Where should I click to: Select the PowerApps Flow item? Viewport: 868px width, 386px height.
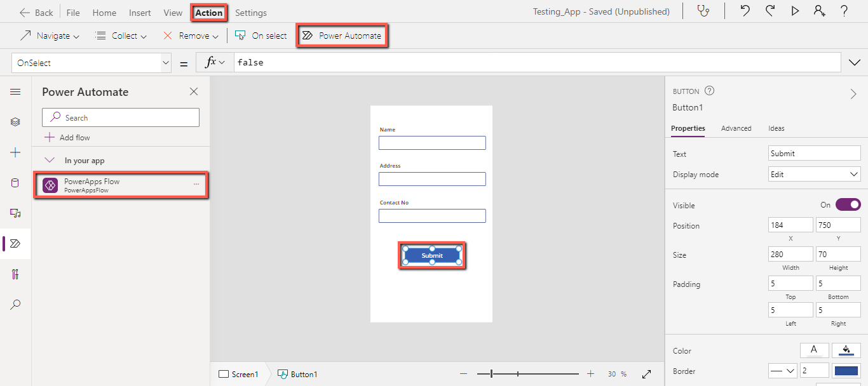[x=121, y=185]
